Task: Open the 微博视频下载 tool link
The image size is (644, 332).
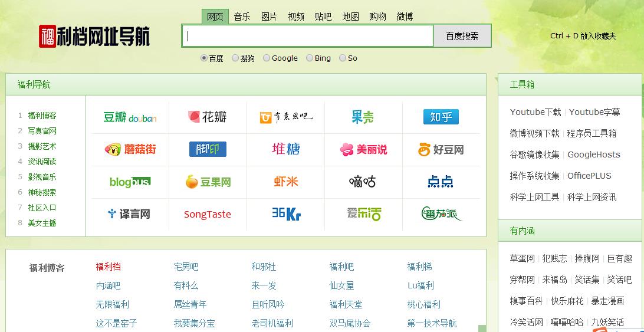Action: (x=534, y=133)
